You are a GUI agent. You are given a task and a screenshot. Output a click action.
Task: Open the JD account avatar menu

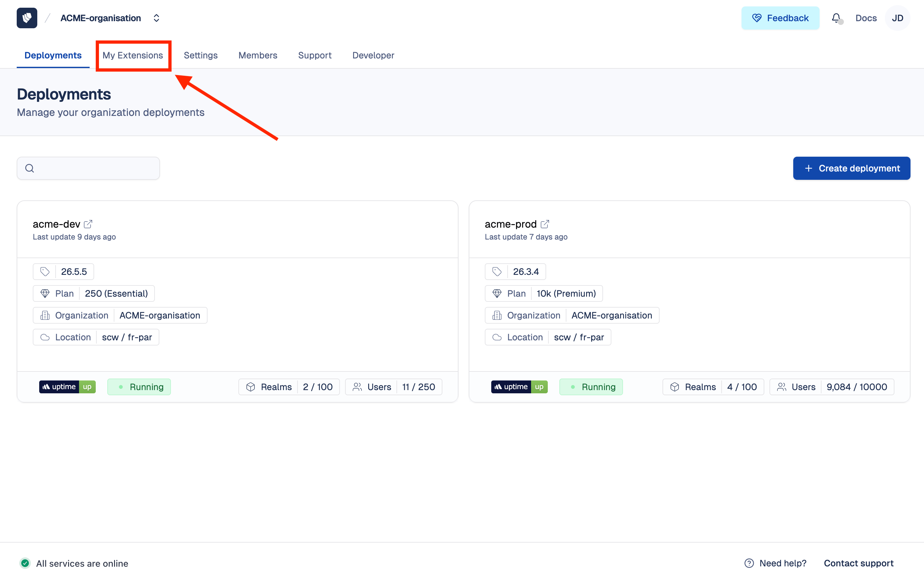898,18
